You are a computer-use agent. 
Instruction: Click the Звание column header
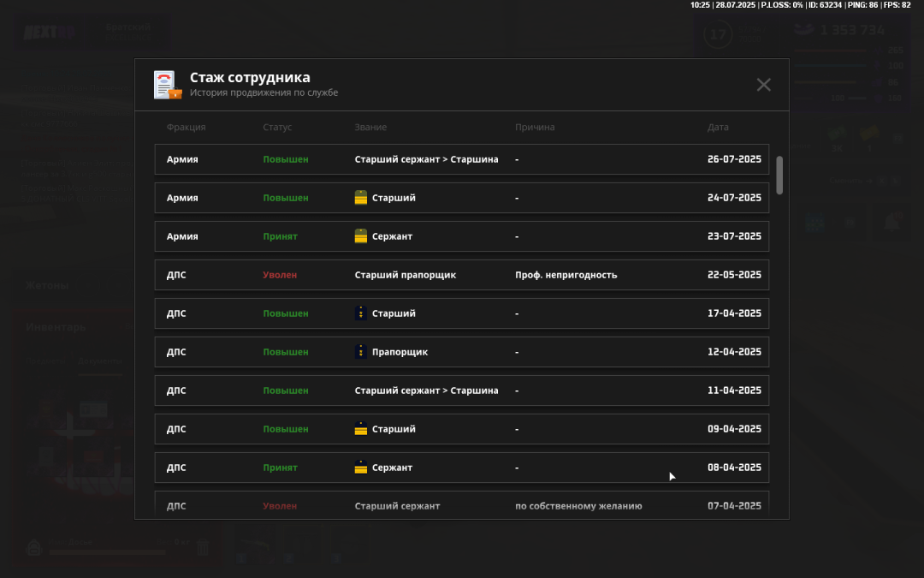pyautogui.click(x=370, y=127)
